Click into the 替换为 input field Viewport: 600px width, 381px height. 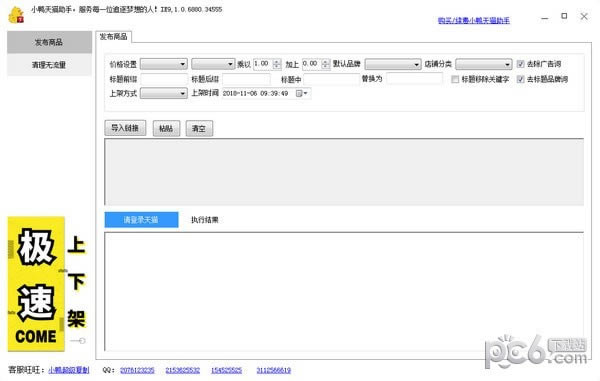[x=414, y=78]
